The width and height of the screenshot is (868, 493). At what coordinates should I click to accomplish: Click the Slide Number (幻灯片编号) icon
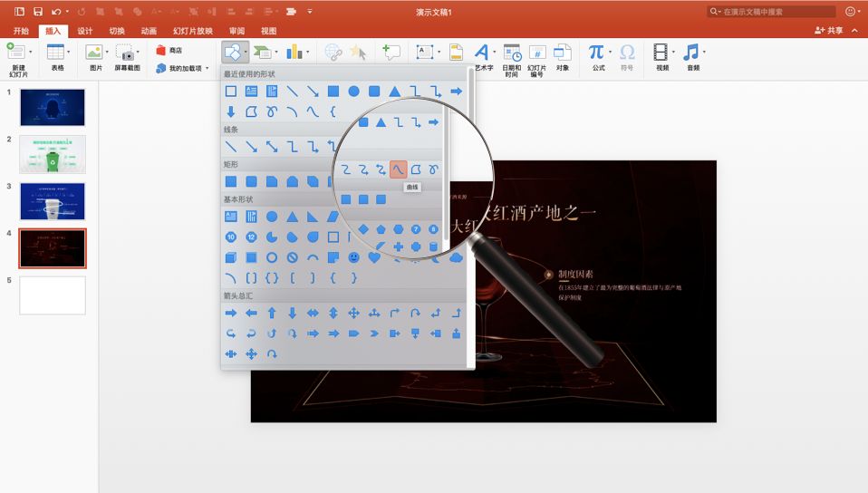[x=537, y=52]
